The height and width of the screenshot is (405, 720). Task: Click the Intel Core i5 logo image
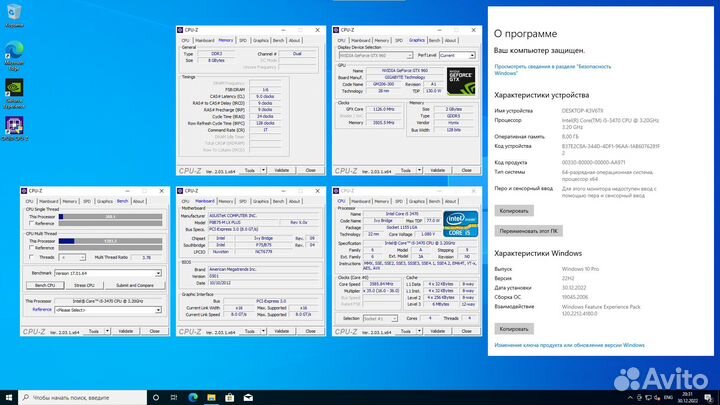tap(461, 224)
